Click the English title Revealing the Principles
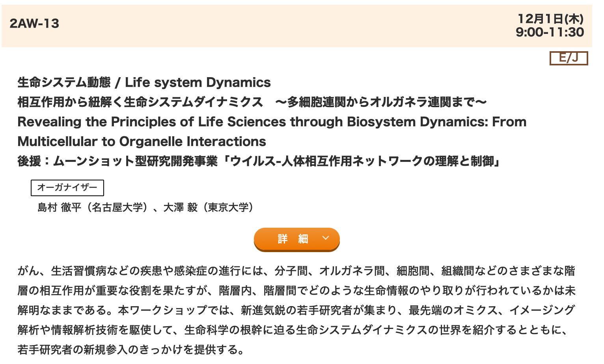 pyautogui.click(x=272, y=122)
